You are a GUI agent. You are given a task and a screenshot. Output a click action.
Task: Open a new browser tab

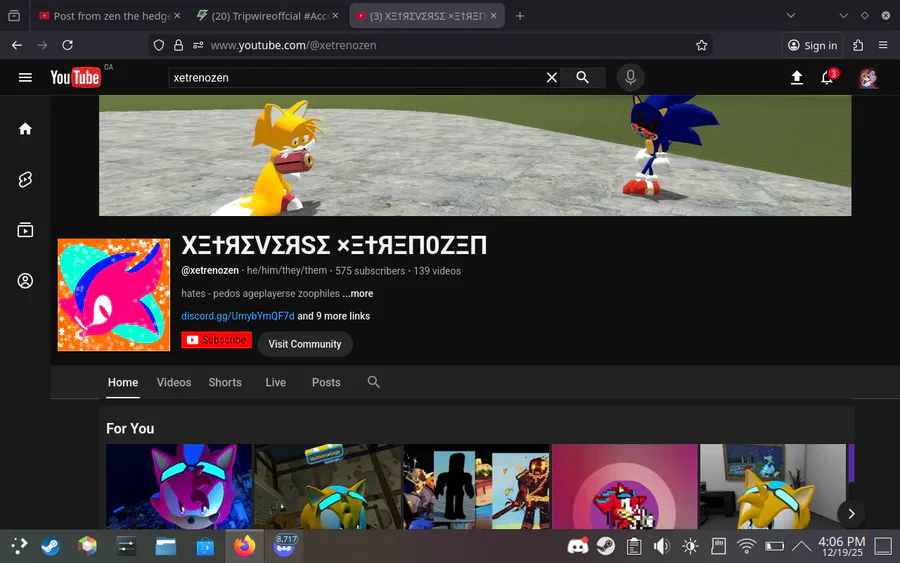(520, 16)
